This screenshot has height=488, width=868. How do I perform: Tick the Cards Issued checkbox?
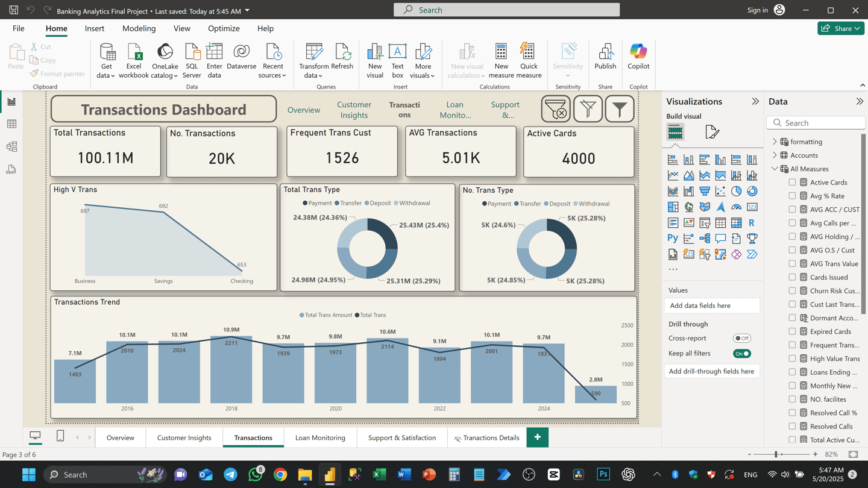(792, 277)
